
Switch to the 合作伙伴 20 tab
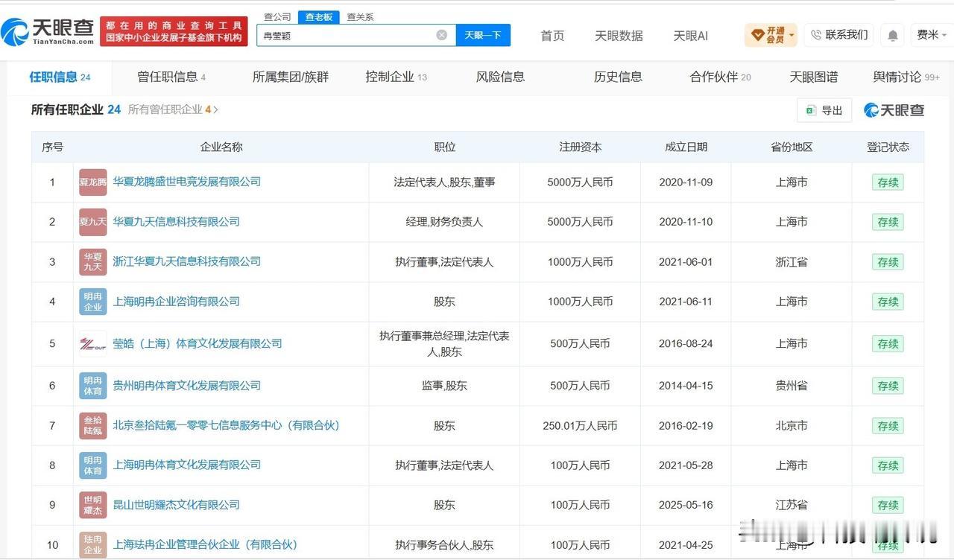pyautogui.click(x=720, y=77)
